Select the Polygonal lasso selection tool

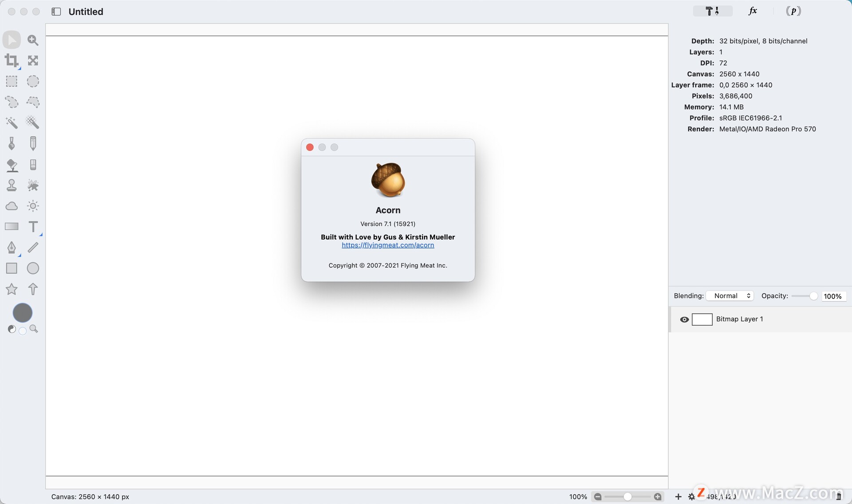[x=33, y=102]
